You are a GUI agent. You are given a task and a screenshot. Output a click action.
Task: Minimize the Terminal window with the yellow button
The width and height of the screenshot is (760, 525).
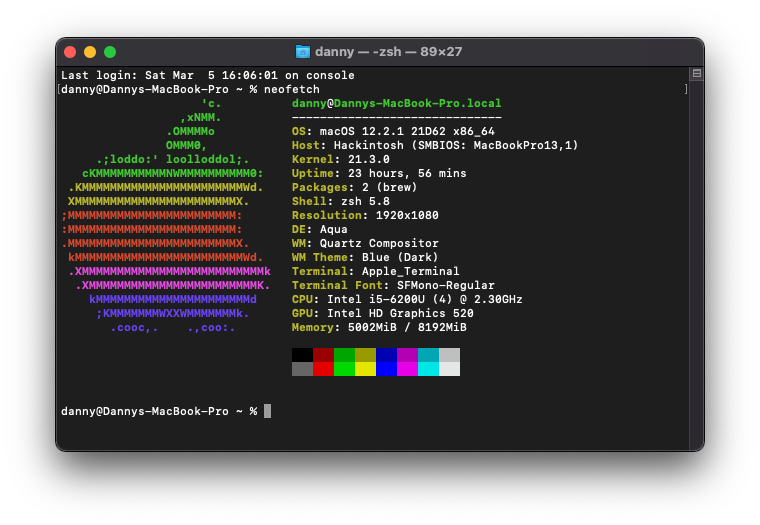point(90,52)
